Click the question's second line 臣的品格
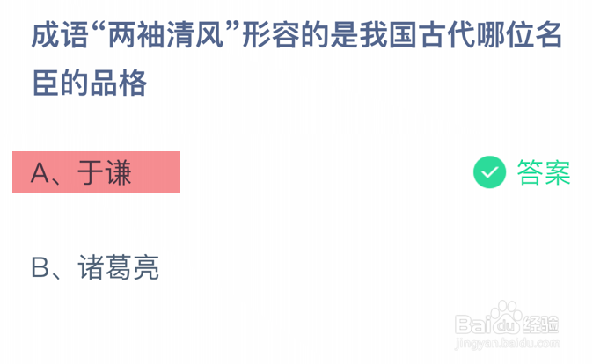 click(x=90, y=84)
